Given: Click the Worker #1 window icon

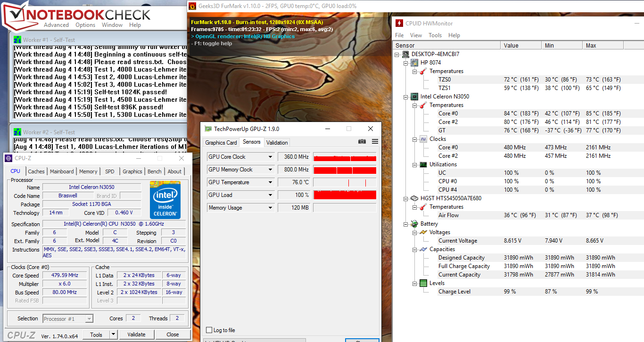Looking at the screenshot, I should point(17,40).
